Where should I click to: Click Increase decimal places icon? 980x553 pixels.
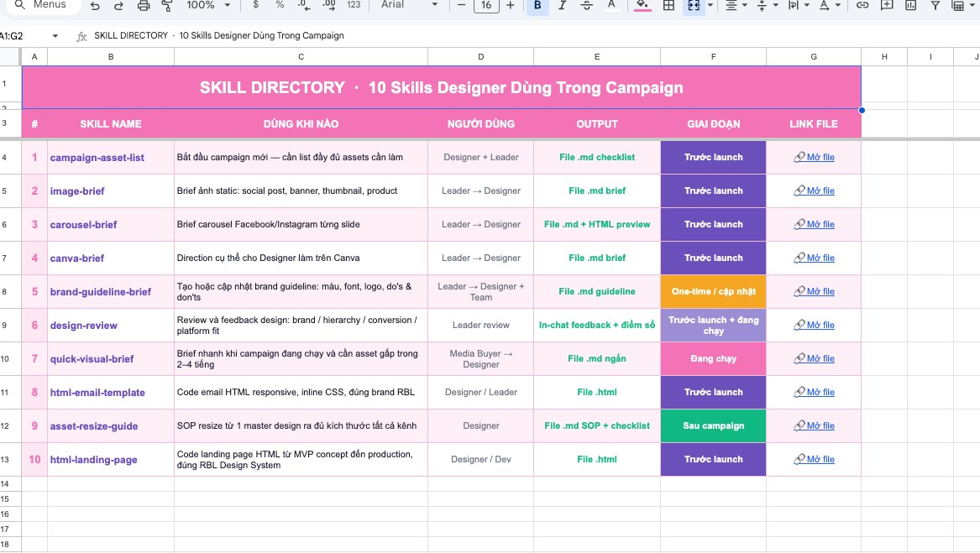[328, 5]
